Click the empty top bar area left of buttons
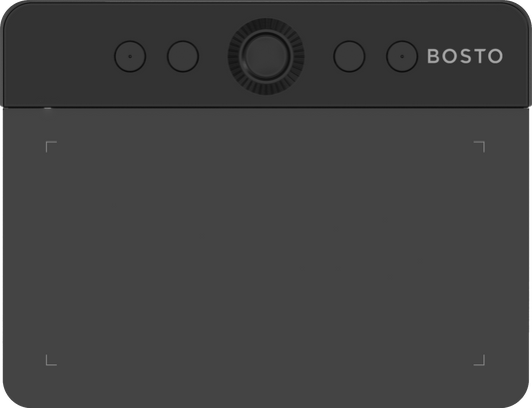The height and width of the screenshot is (408, 532). [59, 56]
